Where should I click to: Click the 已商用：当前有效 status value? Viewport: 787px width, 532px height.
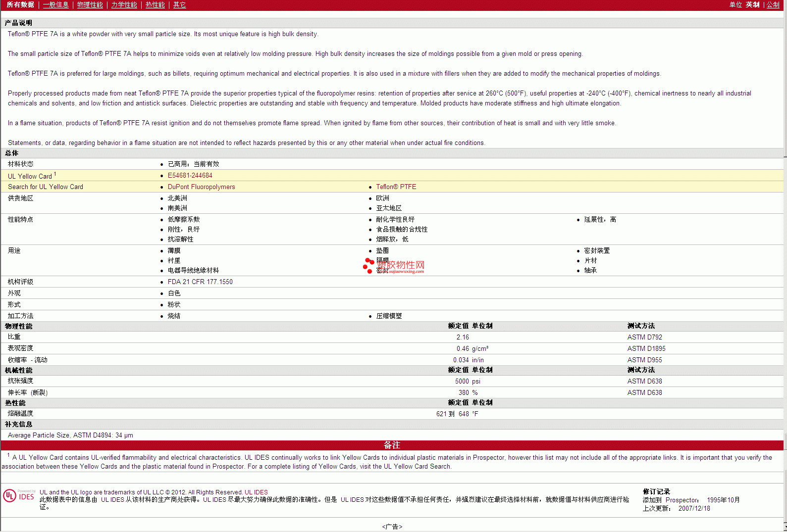(193, 164)
